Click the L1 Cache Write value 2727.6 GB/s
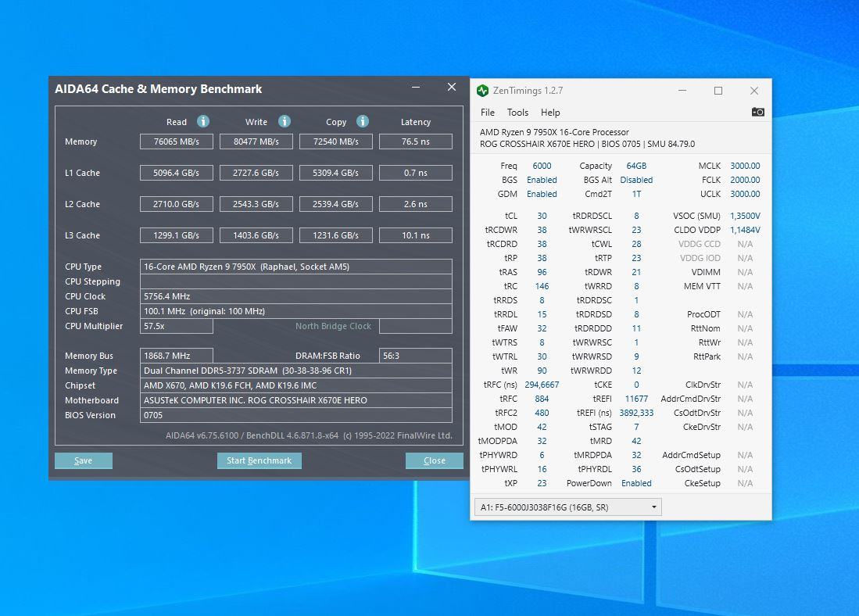Screen dimensions: 859x616 (256, 173)
